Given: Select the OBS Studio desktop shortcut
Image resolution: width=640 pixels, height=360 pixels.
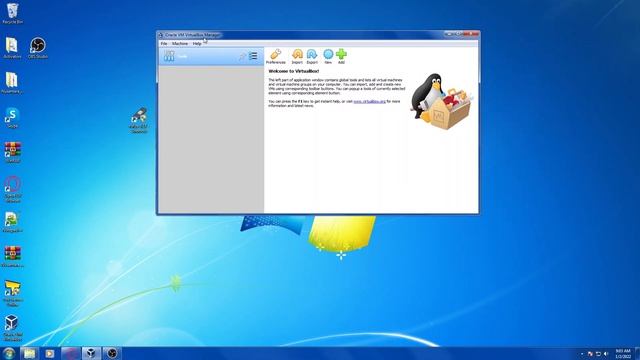Looking at the screenshot, I should tap(38, 48).
